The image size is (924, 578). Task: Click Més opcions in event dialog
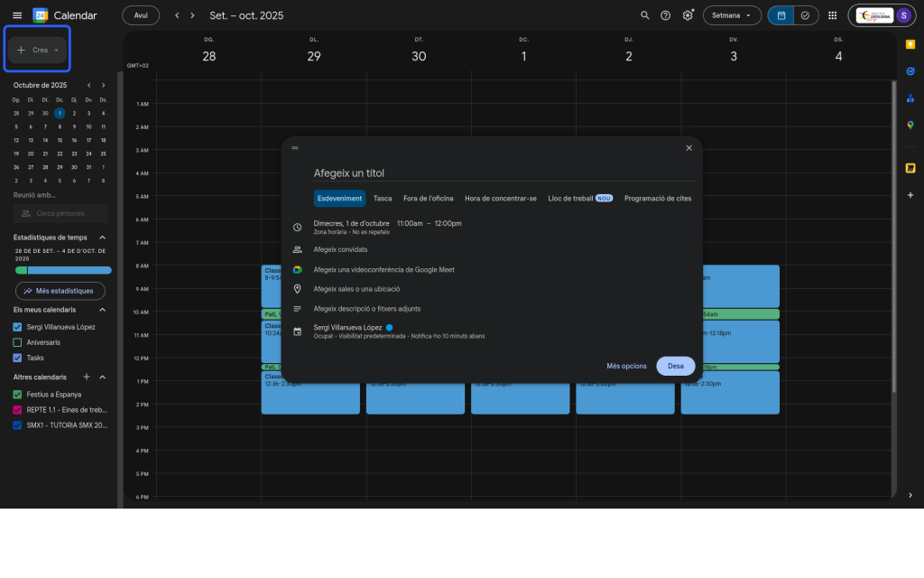pyautogui.click(x=626, y=366)
